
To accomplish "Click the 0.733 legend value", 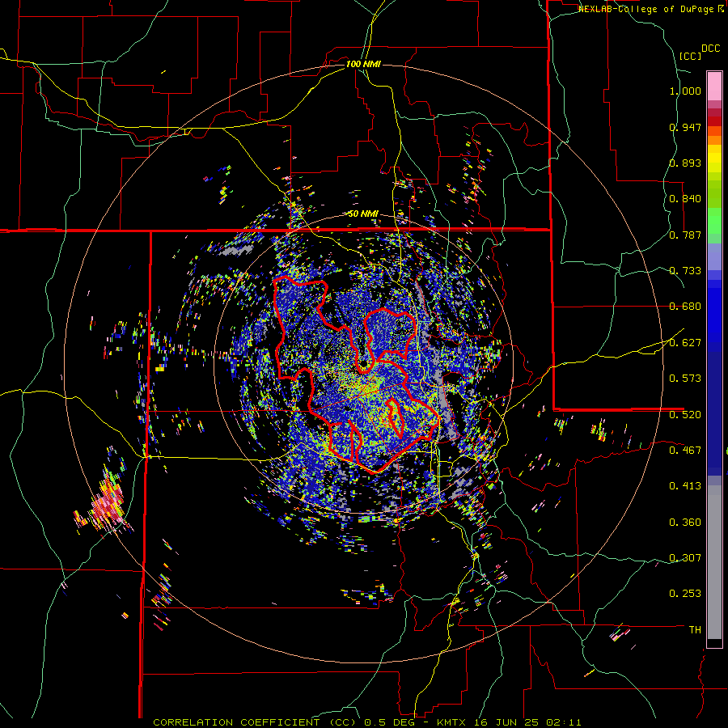I will click(x=685, y=271).
